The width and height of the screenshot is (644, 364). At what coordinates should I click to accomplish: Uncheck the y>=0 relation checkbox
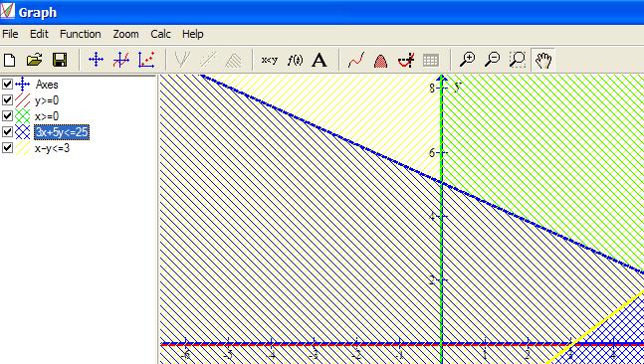(x=7, y=100)
